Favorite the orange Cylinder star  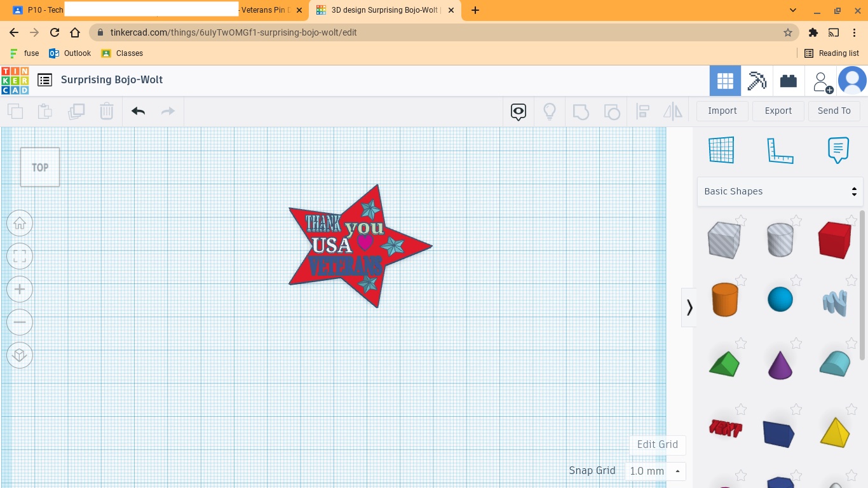click(740, 280)
